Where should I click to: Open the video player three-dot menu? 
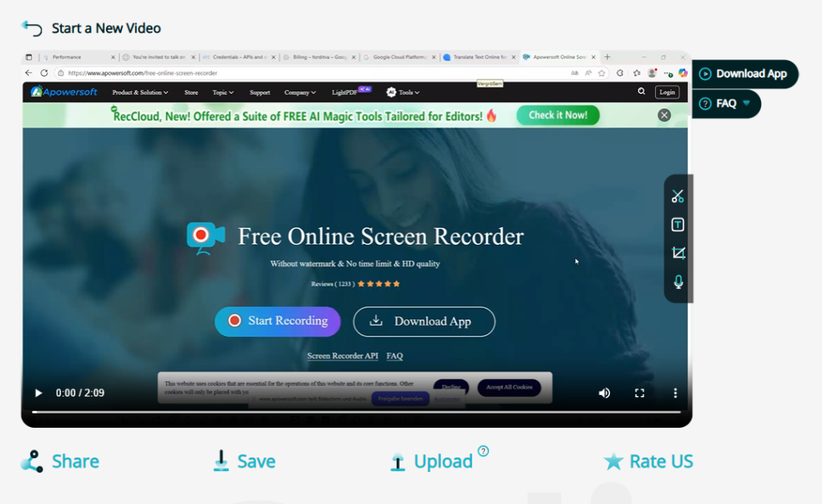pos(675,393)
